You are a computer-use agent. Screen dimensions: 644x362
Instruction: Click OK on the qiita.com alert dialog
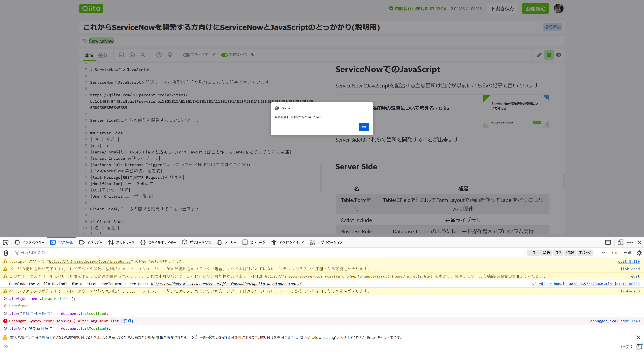click(x=364, y=127)
